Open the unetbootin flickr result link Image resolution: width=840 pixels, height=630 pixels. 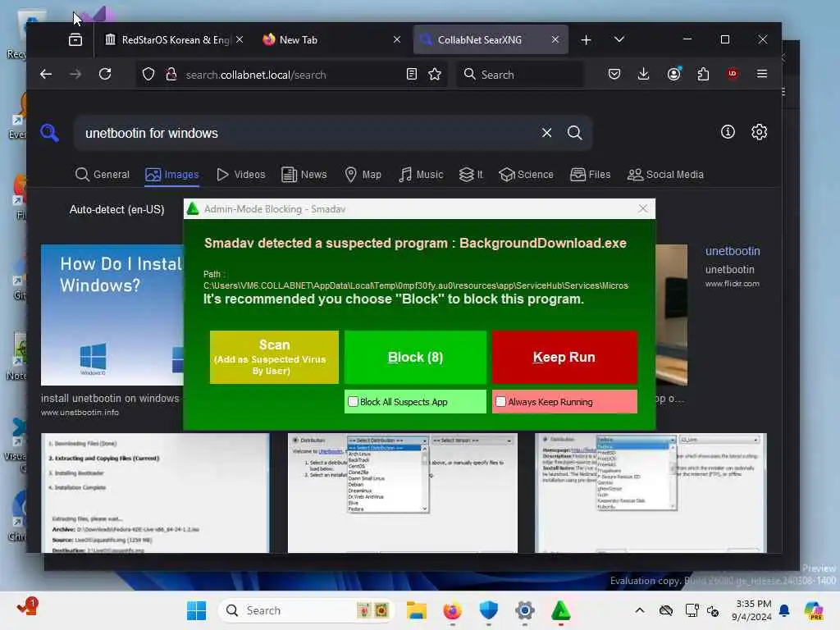click(733, 251)
